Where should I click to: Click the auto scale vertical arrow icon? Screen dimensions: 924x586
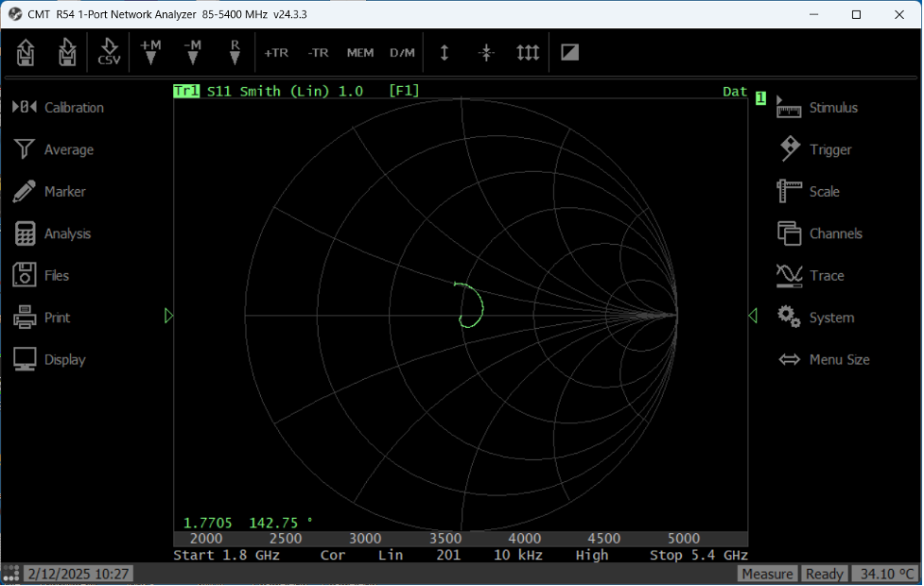click(x=445, y=52)
